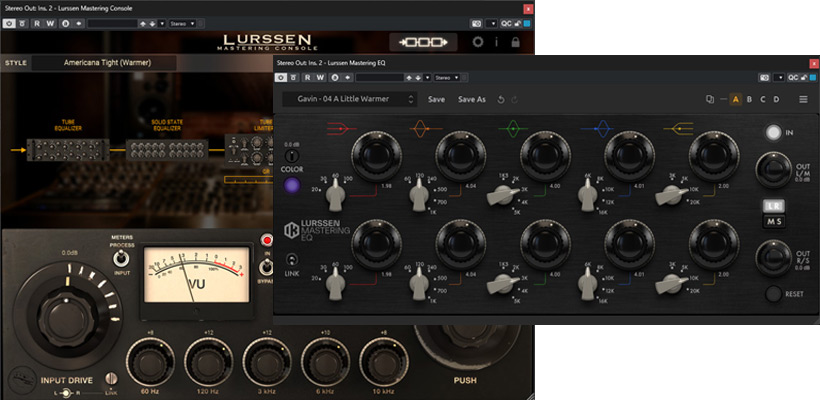The image size is (820, 400).
Task: Click the VU meter display
Action: point(197,275)
